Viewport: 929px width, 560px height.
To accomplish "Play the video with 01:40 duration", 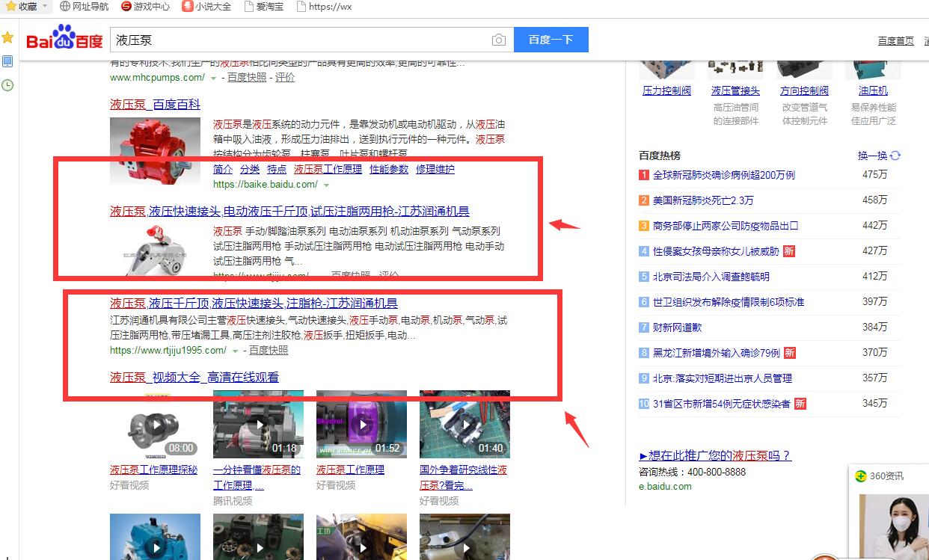I will click(464, 424).
